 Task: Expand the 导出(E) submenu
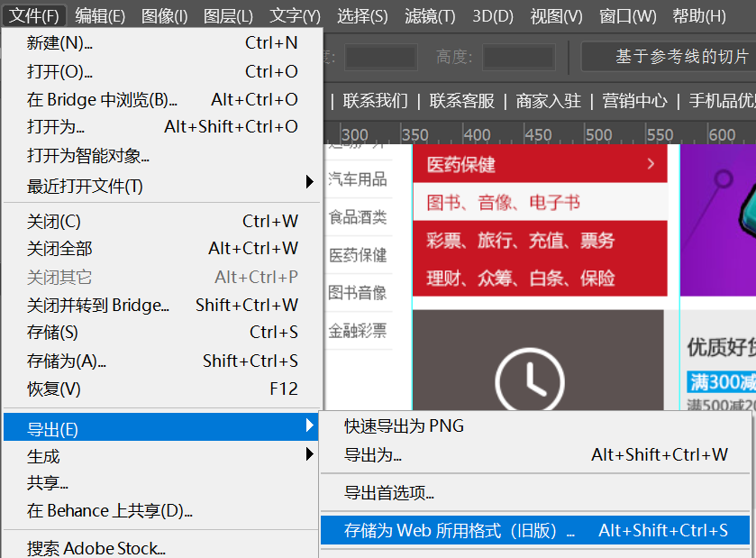click(161, 427)
